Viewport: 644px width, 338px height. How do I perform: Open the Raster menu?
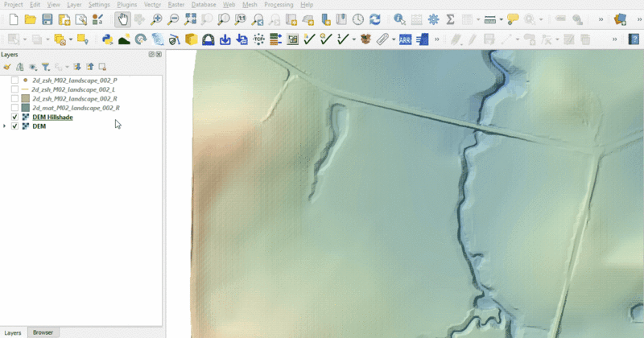click(175, 5)
